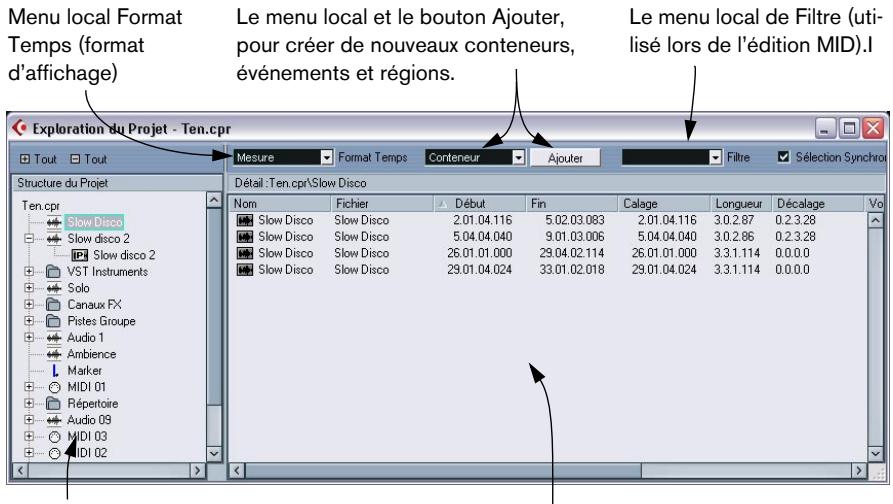Click the MIDI 03 track icon
This screenshot has width=893, height=504.
54,437
